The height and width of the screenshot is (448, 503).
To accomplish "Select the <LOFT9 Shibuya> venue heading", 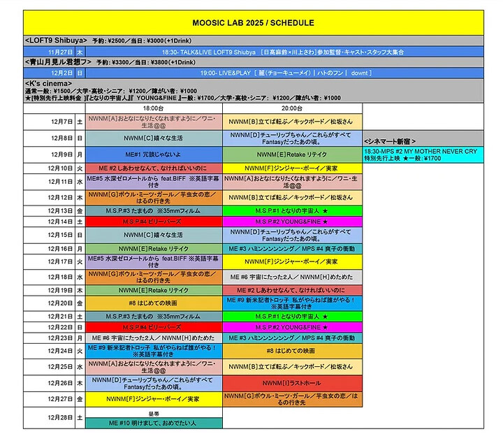I will [56, 41].
